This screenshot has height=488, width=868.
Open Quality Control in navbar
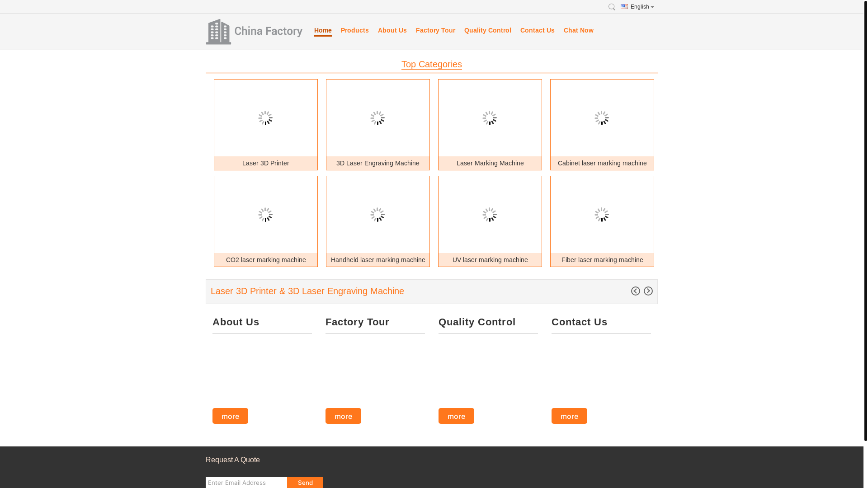pos(488,30)
